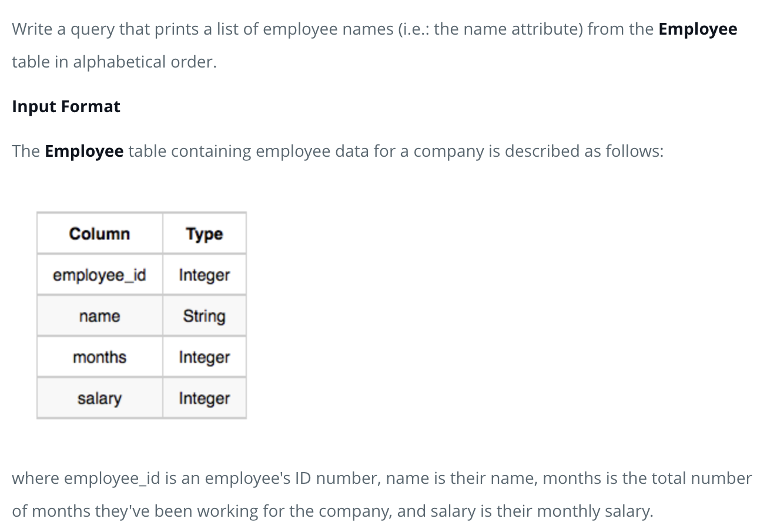Viewport: 777px width, 532px height.
Task: Click the Type header cell
Action: point(204,233)
